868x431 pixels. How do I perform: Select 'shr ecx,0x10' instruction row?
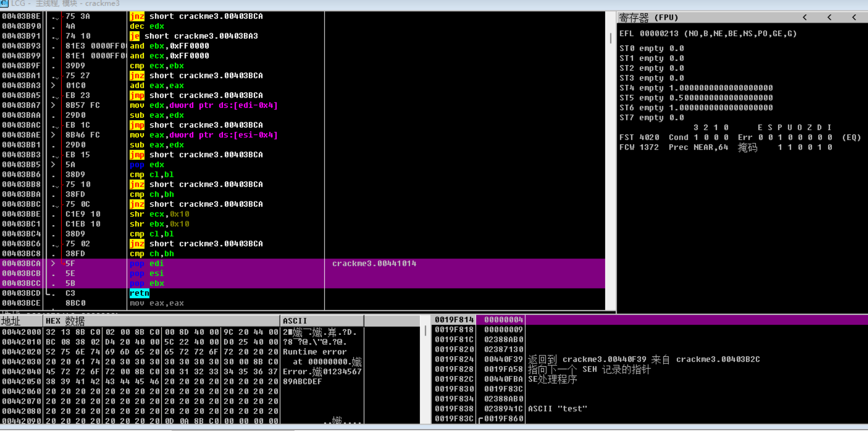[302, 214]
